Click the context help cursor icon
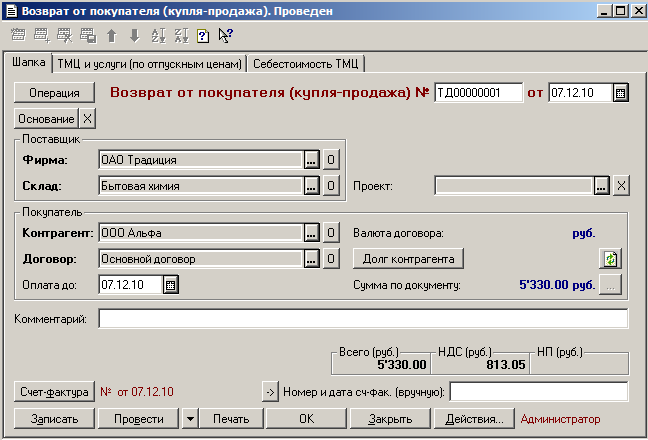This screenshot has height=440, width=648. point(225,36)
